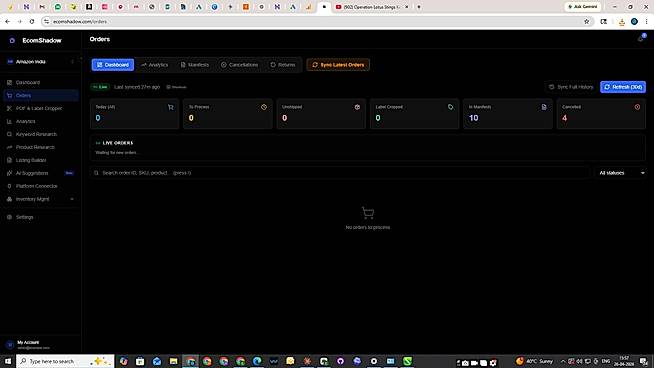Switch to the Returns tab
The width and height of the screenshot is (654, 368).
click(283, 65)
